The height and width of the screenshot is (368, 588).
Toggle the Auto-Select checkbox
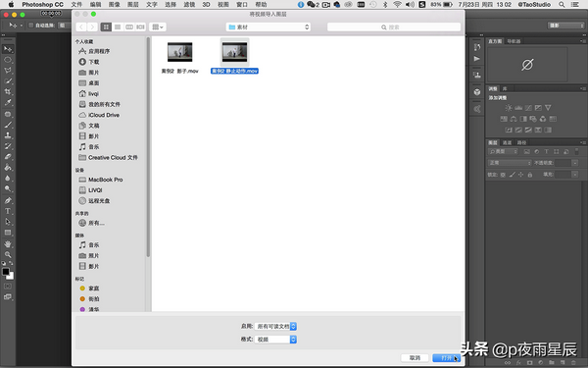coord(31,26)
